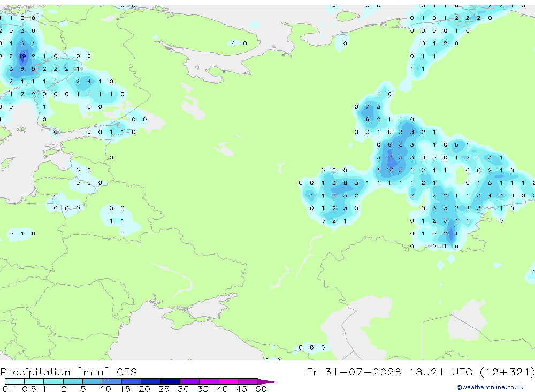Open the weatheronline.co.uk copyright link

click(490, 387)
